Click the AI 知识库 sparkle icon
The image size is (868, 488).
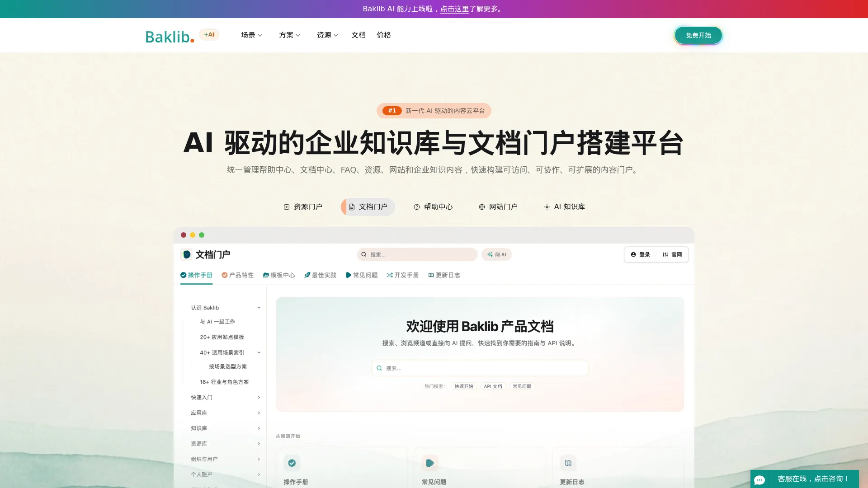tap(547, 207)
